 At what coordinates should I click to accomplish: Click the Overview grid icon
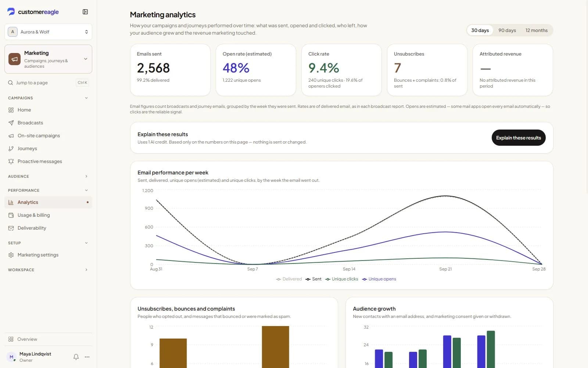11,339
